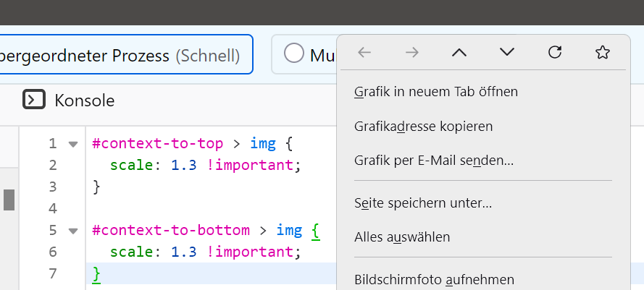Image resolution: width=644 pixels, height=290 pixels.
Task: Collapse the #context-to-bottom rule fold arrow
Action: click(x=72, y=231)
